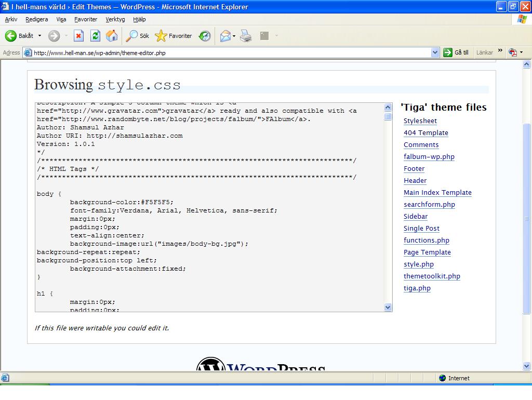Open the Hjälp menu
The image size is (532, 400).
pyautogui.click(x=139, y=19)
